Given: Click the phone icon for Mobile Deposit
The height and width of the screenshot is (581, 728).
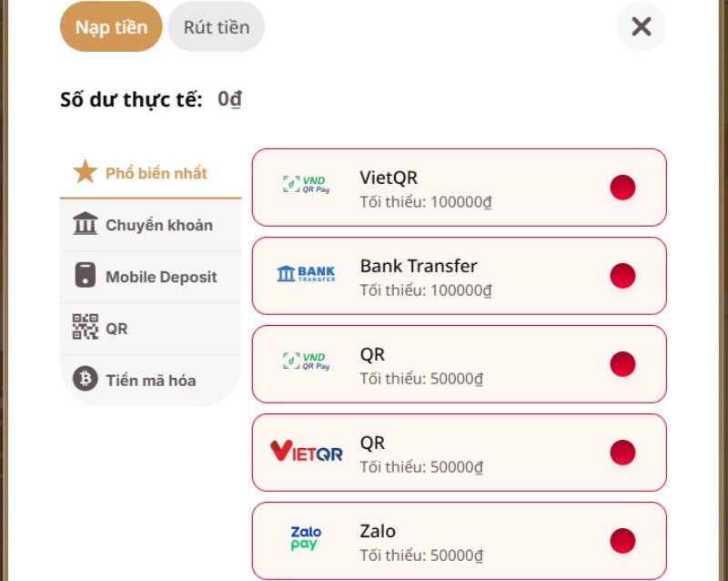Looking at the screenshot, I should [85, 276].
